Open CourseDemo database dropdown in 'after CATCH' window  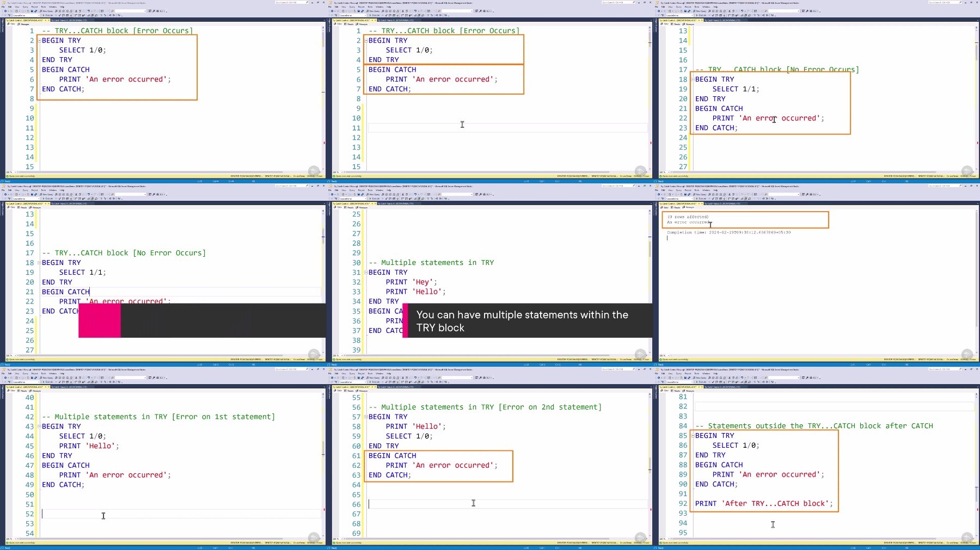point(679,382)
